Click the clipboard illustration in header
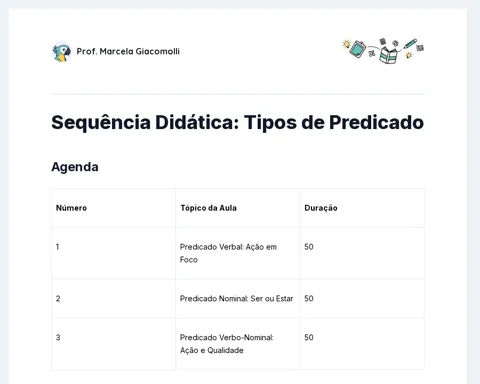The height and width of the screenshot is (384, 480). [x=358, y=49]
